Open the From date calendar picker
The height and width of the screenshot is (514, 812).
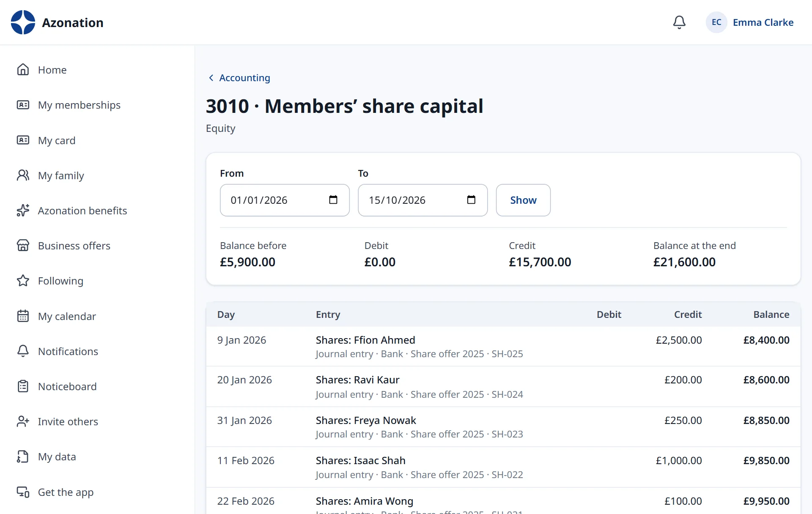point(333,200)
